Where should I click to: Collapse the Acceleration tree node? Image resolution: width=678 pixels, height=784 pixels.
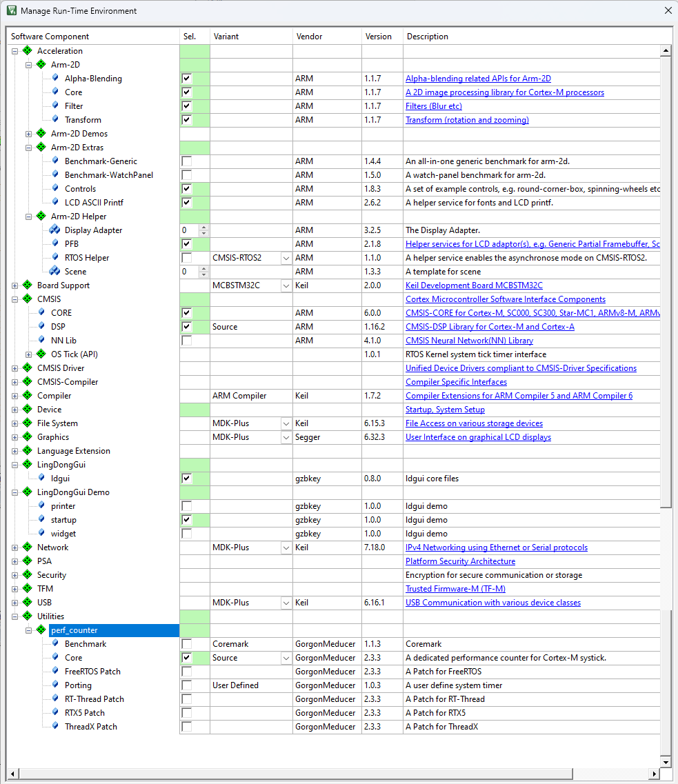pos(15,51)
